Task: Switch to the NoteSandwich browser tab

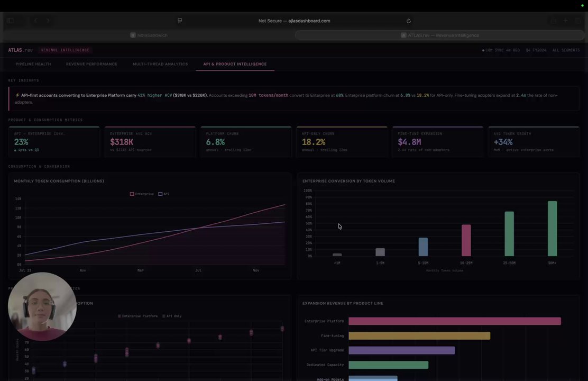Action: coord(149,35)
